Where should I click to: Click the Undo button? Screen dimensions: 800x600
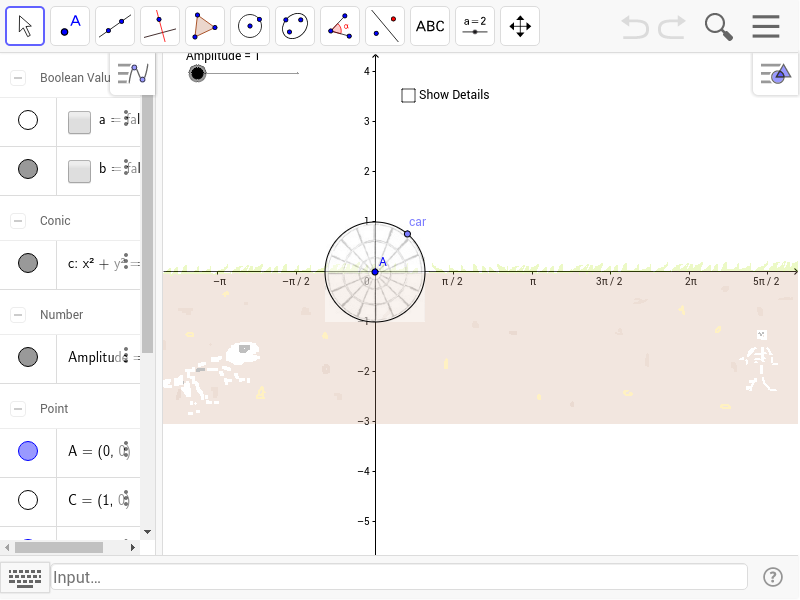[634, 26]
